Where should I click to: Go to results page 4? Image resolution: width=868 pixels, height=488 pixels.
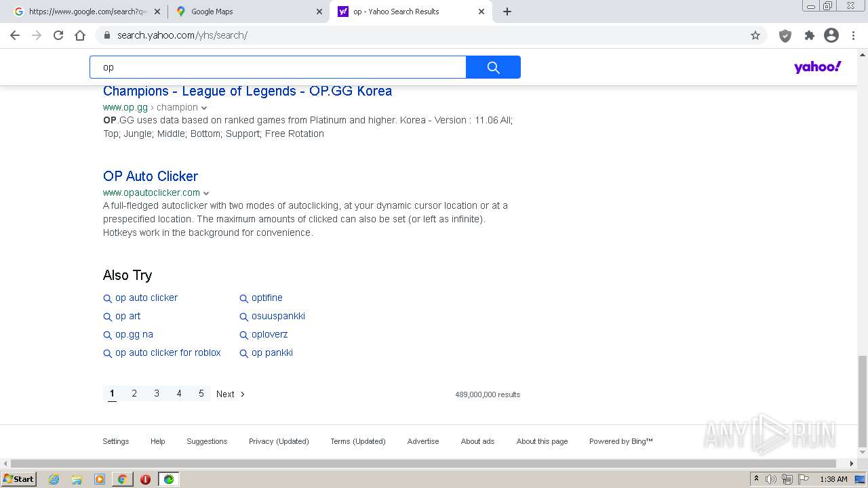(179, 394)
